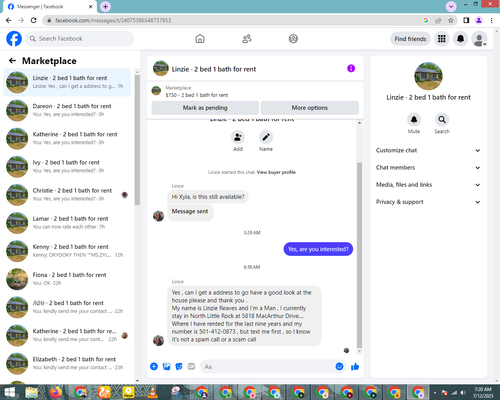
Task: Expand Media, files and links section
Action: tap(428, 185)
